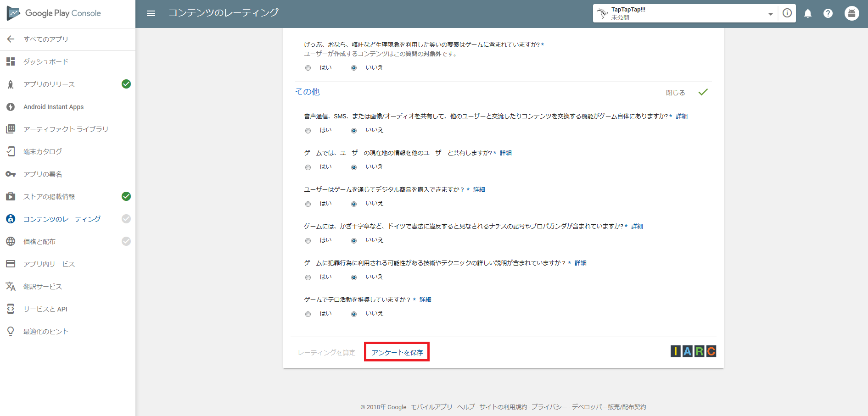This screenshot has height=416, width=868.
Task: Open 詳細 link for digital goods question
Action: 479,189
